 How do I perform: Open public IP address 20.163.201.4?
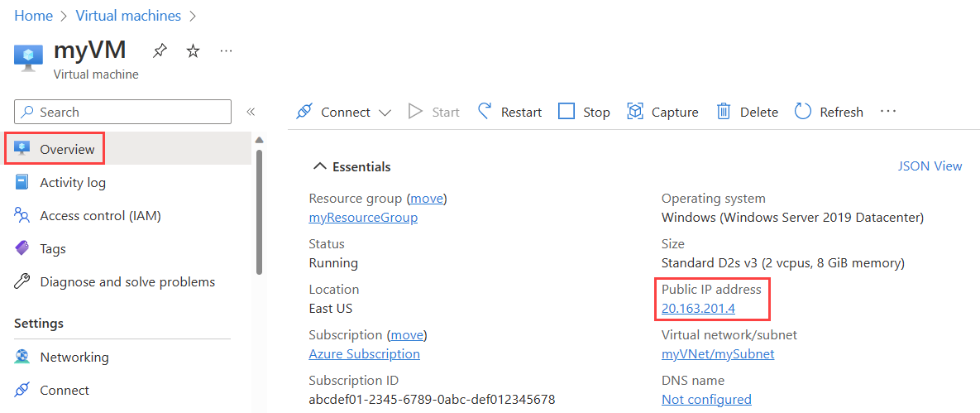pyautogui.click(x=697, y=309)
